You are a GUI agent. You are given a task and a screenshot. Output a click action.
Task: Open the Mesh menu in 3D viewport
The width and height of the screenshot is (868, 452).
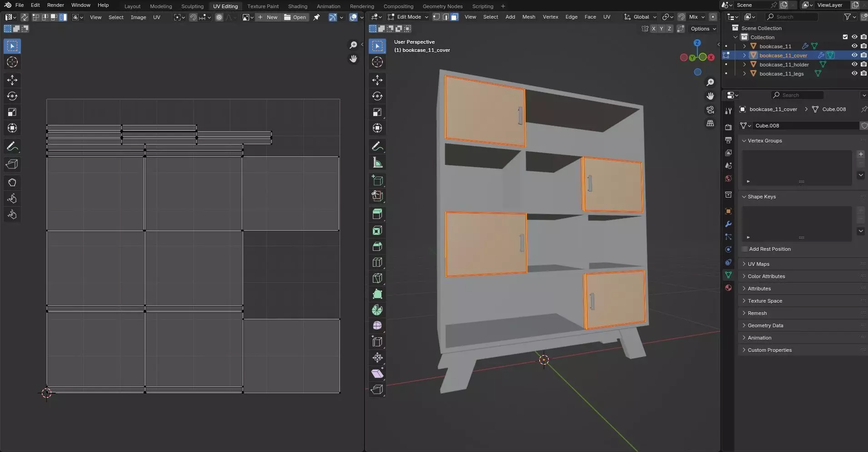[528, 17]
